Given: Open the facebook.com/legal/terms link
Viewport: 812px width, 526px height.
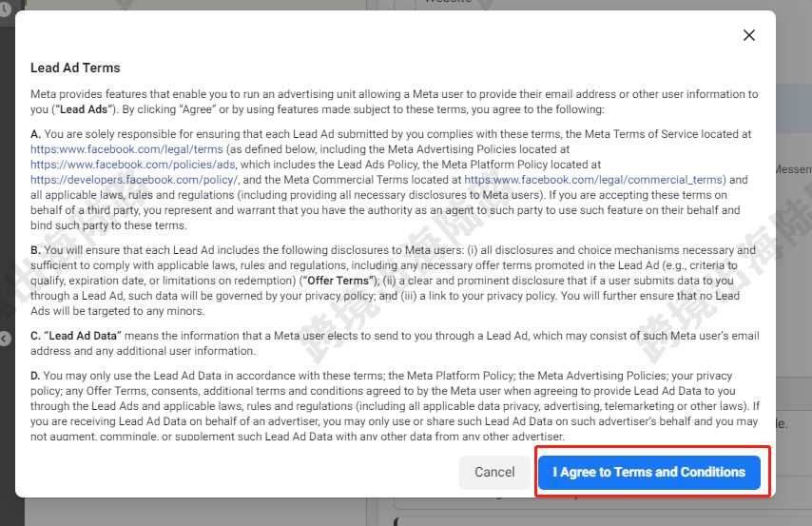Looking at the screenshot, I should point(126,149).
